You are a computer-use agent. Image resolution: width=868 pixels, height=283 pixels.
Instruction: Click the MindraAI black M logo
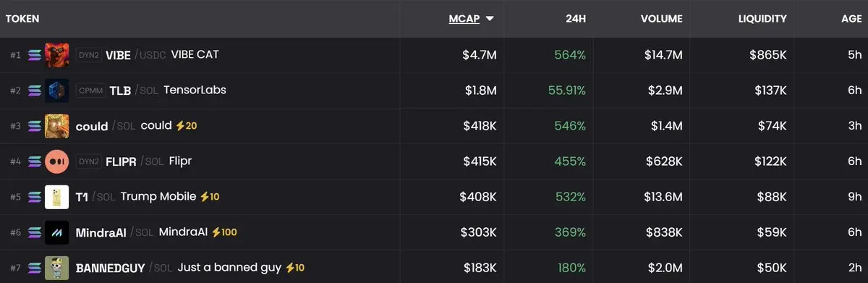tap(57, 232)
